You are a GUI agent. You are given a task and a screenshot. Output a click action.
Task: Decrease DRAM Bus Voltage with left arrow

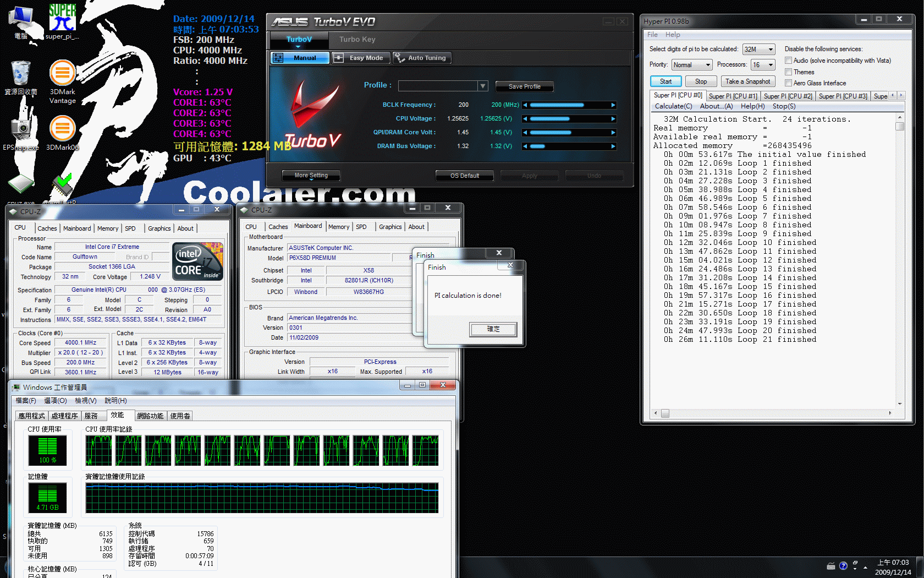pos(525,146)
